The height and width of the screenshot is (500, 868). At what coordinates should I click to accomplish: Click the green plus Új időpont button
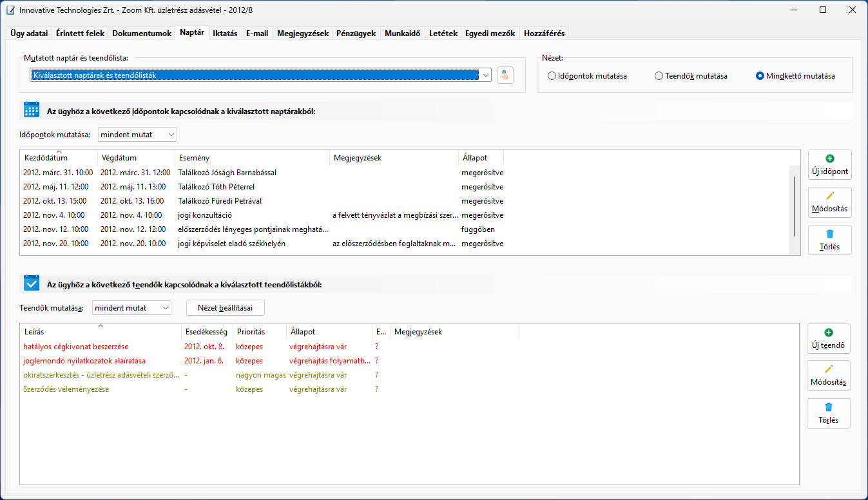pos(829,166)
